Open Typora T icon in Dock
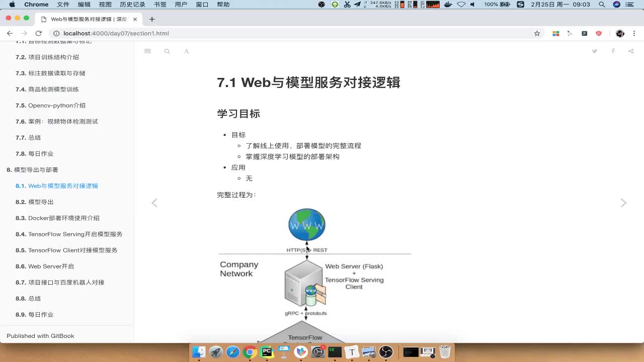The width and height of the screenshot is (644, 362). [352, 352]
